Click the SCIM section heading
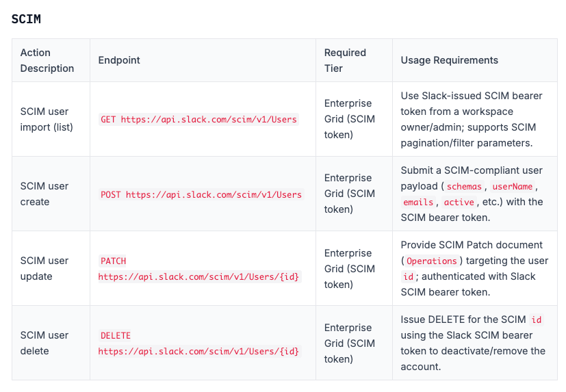The width and height of the screenshot is (566, 392). click(26, 19)
